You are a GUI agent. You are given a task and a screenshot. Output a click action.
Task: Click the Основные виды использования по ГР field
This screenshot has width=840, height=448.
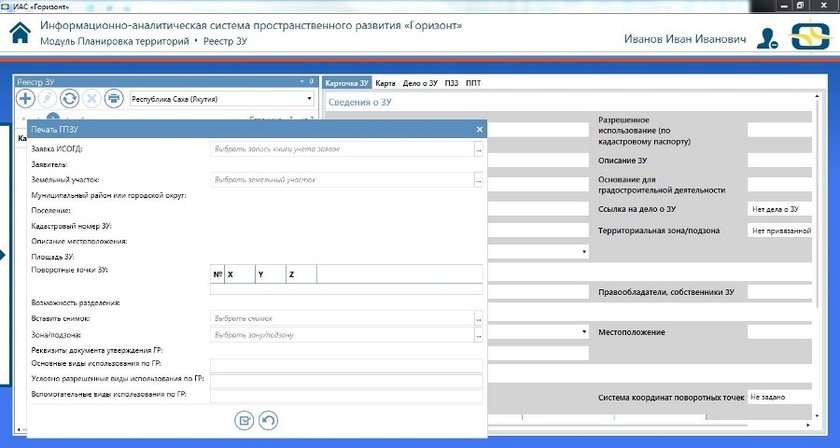point(345,364)
